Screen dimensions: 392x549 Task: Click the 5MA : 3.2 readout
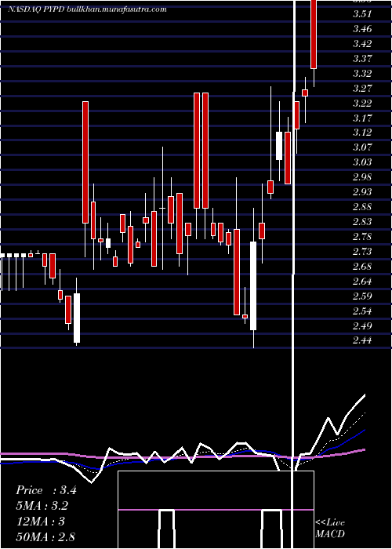(42, 506)
